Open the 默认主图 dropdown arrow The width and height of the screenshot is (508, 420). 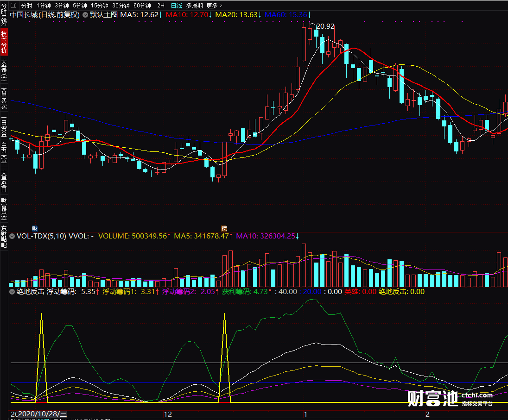pos(85,15)
